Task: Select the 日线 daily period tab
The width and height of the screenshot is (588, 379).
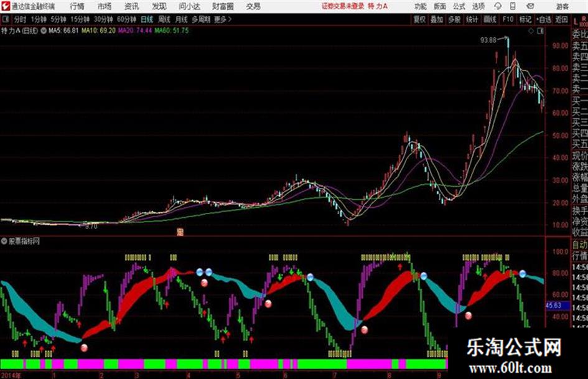Action: coord(147,19)
